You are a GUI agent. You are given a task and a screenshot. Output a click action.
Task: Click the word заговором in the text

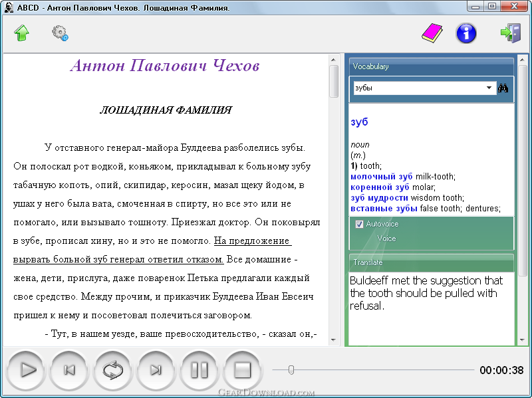click(x=227, y=316)
